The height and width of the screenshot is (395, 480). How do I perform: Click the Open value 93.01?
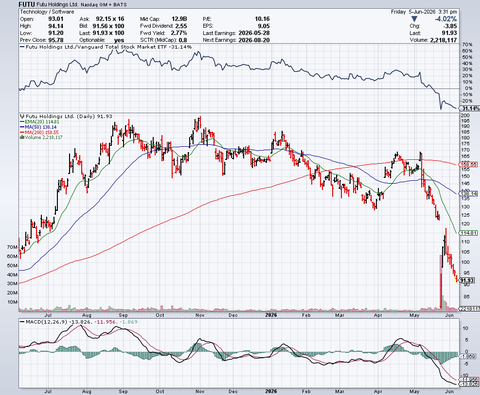(56, 19)
